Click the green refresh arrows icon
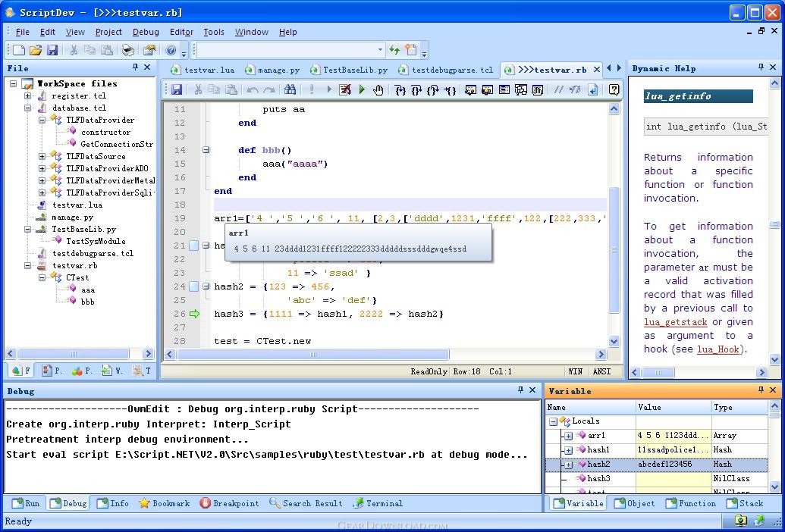This screenshot has width=785, height=532. [394, 49]
